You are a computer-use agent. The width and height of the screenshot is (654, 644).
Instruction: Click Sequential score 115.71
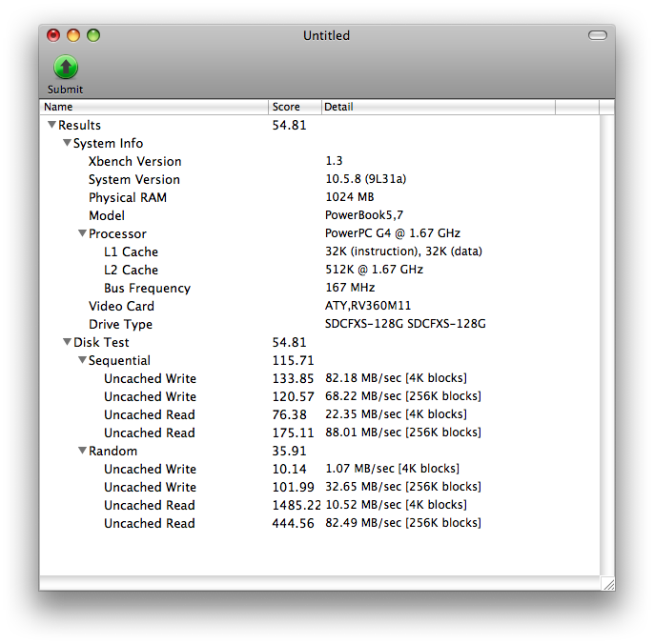tap(293, 360)
